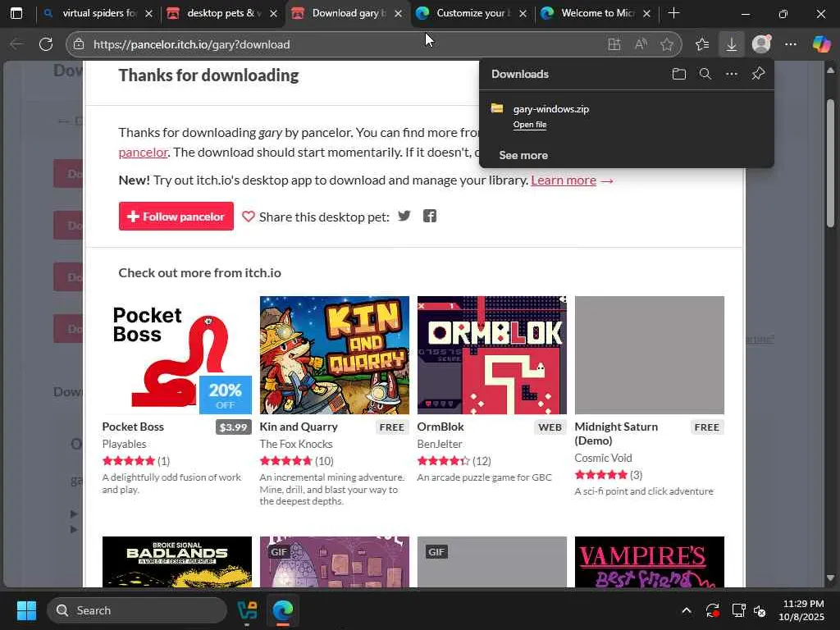
Task: Click the page vertical scrollbar
Action: click(x=830, y=164)
